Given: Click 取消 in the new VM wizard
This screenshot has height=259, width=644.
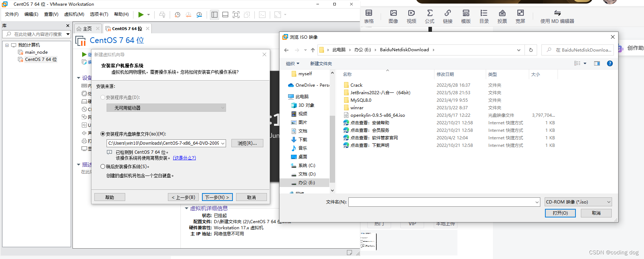Looking at the screenshot, I should (x=252, y=197).
